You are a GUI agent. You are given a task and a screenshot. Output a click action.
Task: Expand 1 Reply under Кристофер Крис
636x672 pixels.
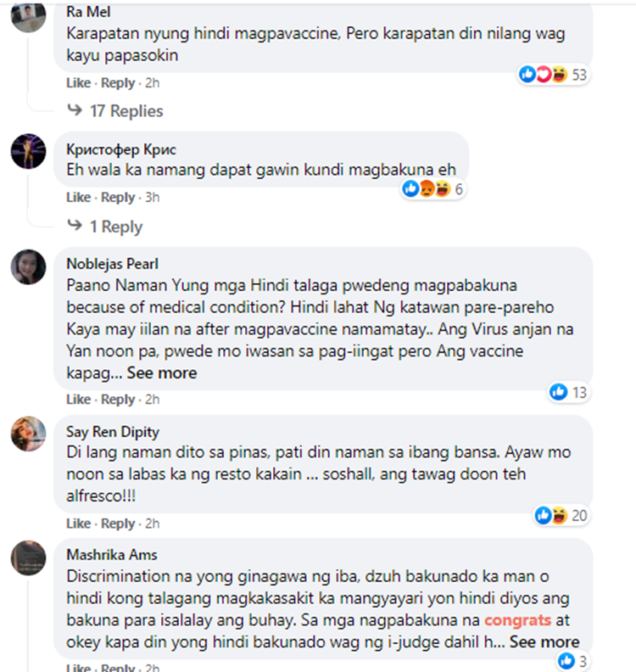(x=105, y=227)
